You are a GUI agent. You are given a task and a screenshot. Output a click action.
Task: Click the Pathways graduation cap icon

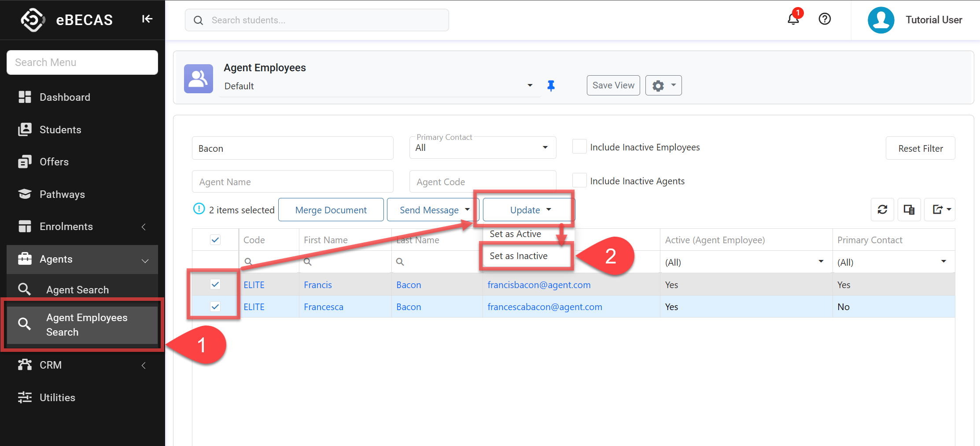click(x=25, y=194)
